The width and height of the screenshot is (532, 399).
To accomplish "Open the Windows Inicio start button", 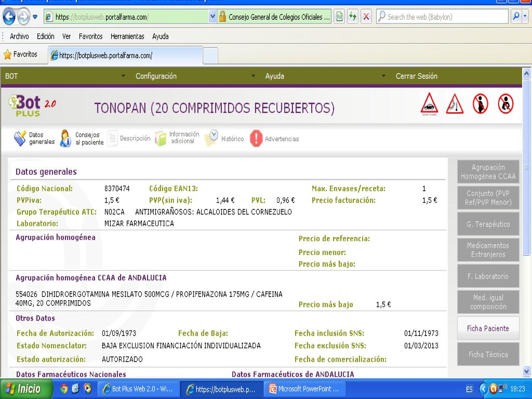I will point(26,389).
